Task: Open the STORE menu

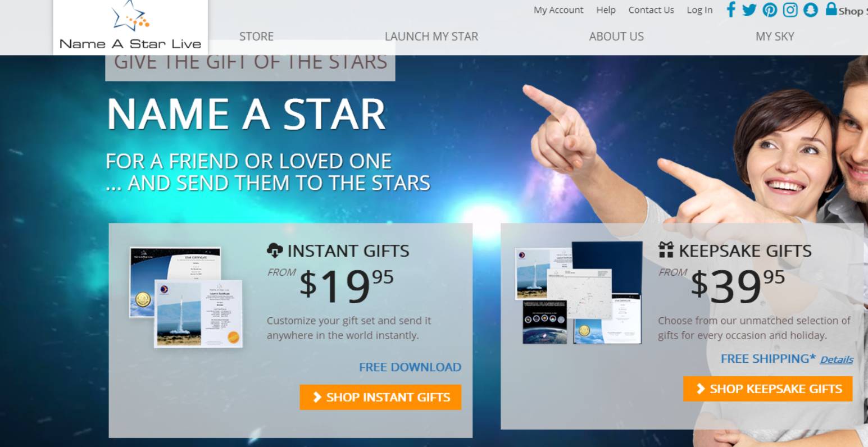Action: 256,37
